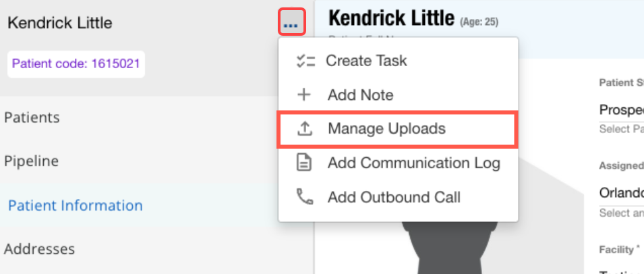Viewport: 644px width, 274px height.
Task: Select Create Task from the menu
Action: 366,61
